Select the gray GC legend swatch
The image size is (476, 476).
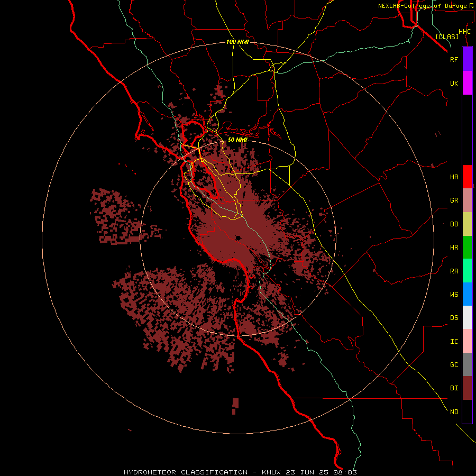467,364
